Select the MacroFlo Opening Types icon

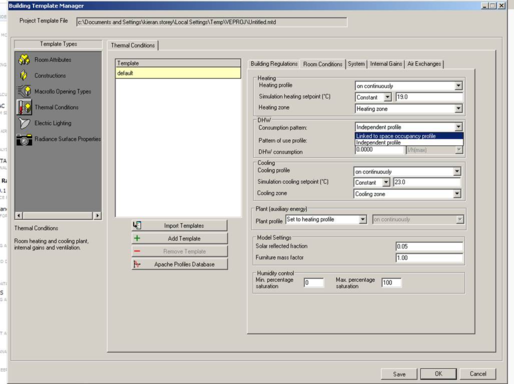24,91
